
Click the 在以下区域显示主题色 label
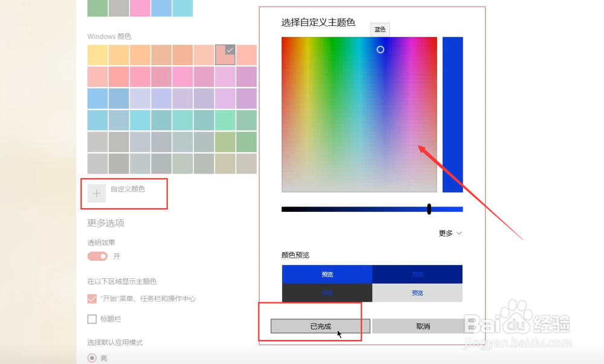point(122,282)
